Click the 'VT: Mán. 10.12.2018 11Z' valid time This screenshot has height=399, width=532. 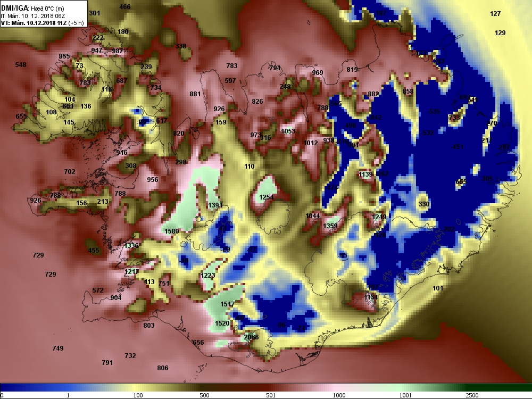coord(34,23)
